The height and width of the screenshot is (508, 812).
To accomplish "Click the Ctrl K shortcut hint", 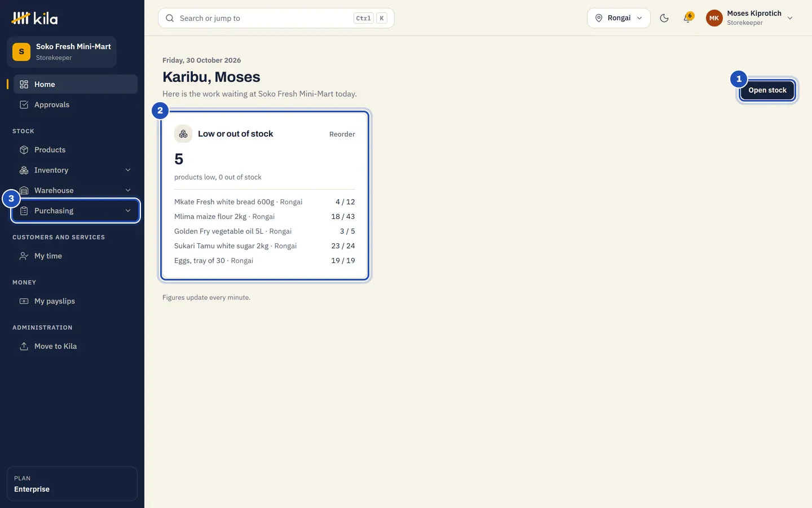I will [370, 18].
